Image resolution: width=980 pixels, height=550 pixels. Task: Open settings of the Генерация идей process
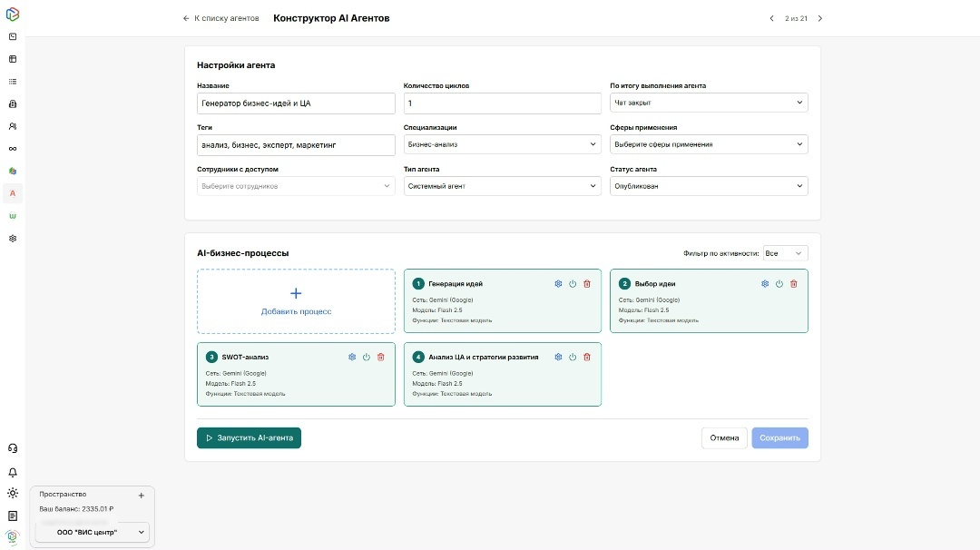coord(558,284)
